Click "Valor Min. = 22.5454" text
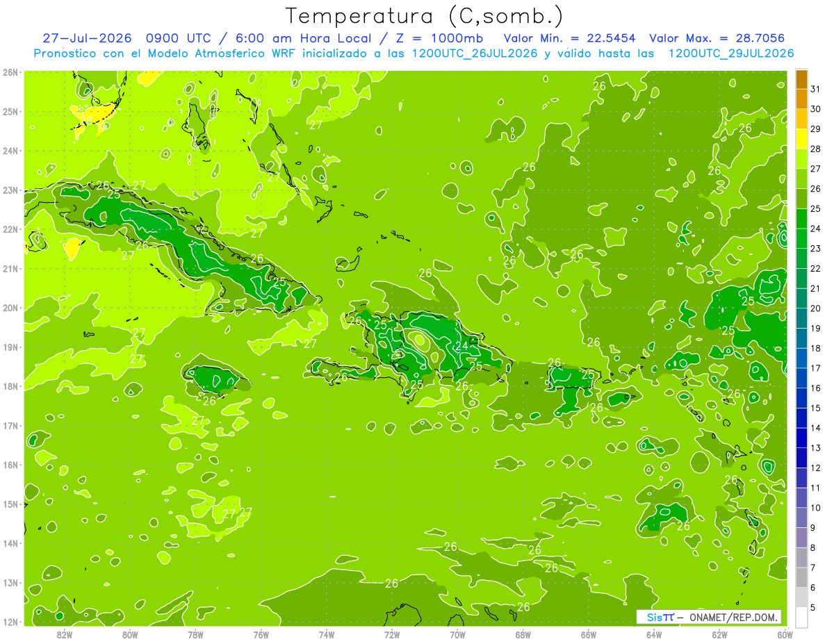The width and height of the screenshot is (834, 644). (x=569, y=38)
